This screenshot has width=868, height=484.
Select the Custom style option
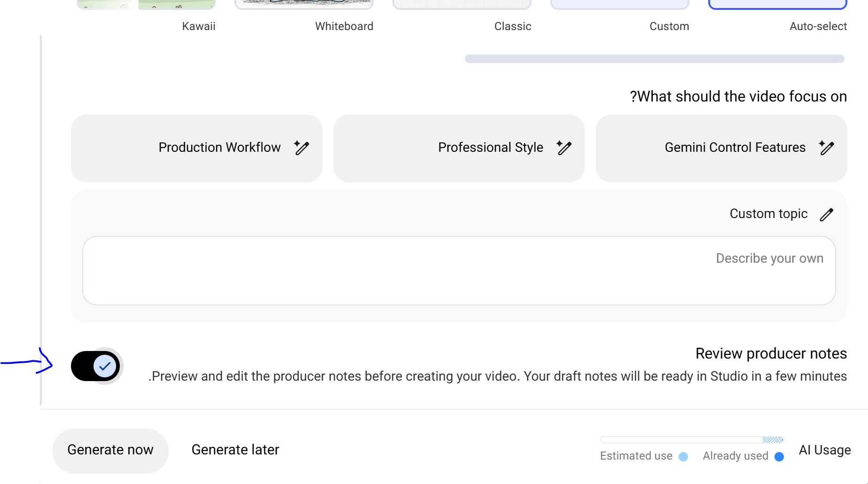[620, 5]
